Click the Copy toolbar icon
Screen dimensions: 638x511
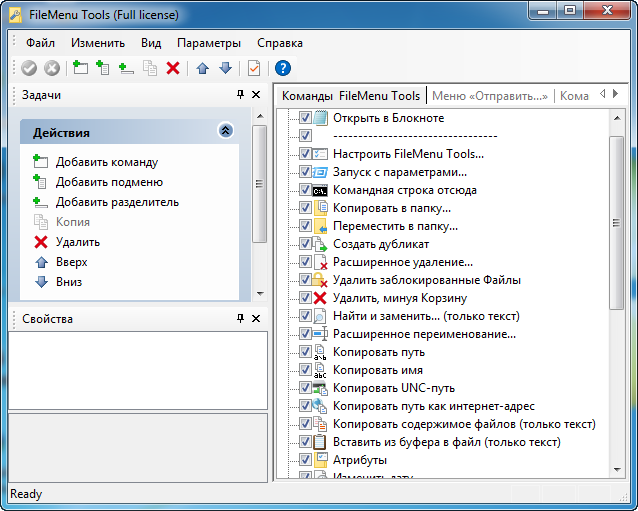tap(150, 68)
